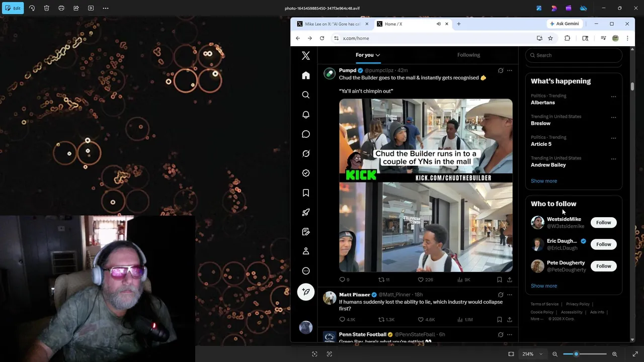Play the Chud the Builder video
The image size is (644, 362).
(x=426, y=186)
